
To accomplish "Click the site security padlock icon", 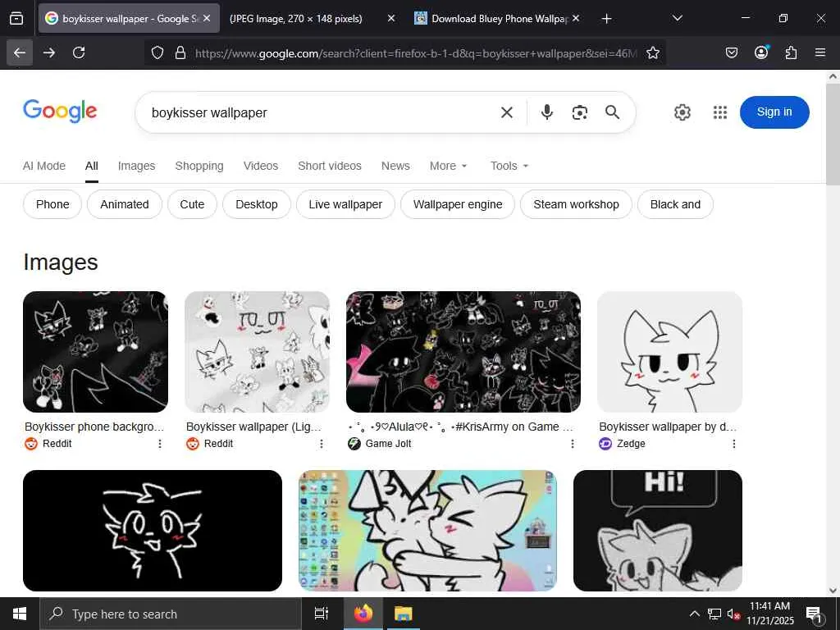I will point(180,52).
